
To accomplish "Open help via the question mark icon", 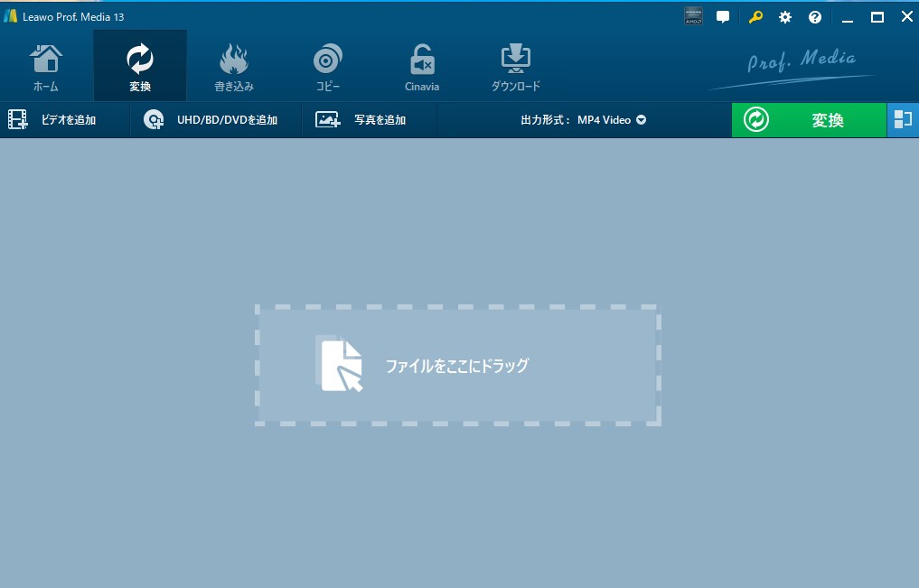I will 815,17.
